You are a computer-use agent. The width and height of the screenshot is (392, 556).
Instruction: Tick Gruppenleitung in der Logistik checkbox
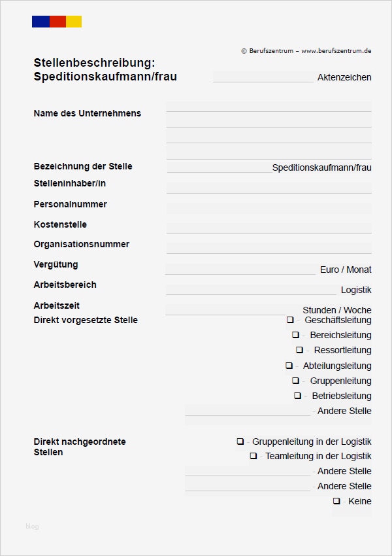pos(240,442)
